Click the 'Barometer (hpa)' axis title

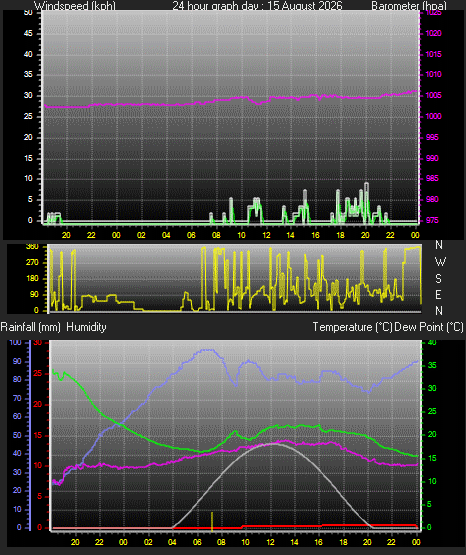coord(409,6)
